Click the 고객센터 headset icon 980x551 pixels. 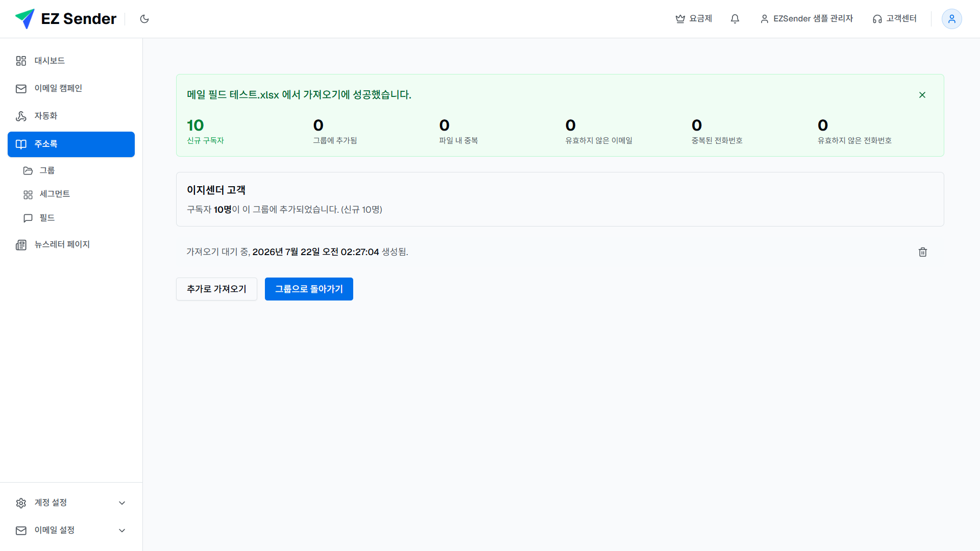(x=877, y=19)
